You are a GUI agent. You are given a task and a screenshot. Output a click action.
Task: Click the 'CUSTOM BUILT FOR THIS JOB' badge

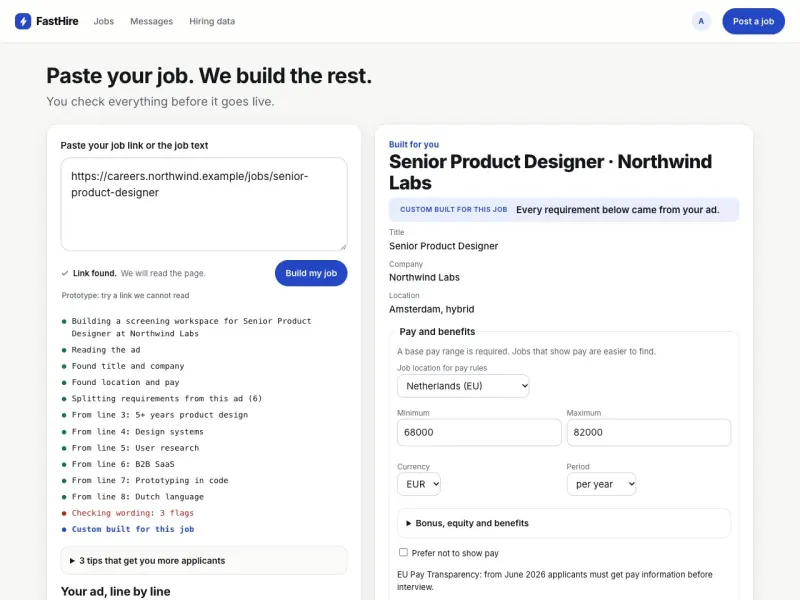[x=454, y=210]
